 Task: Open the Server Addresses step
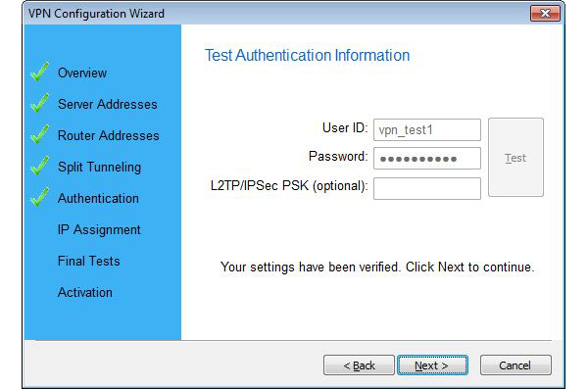107,104
